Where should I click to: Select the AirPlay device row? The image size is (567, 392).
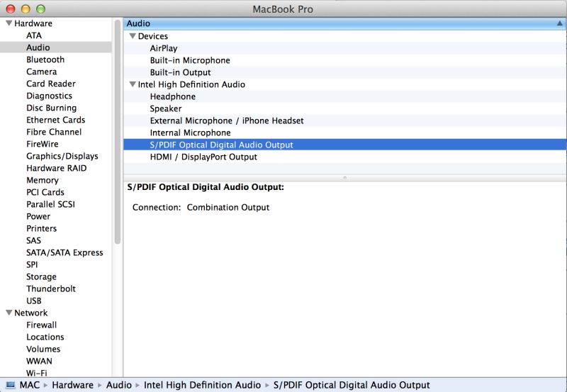[x=345, y=48]
